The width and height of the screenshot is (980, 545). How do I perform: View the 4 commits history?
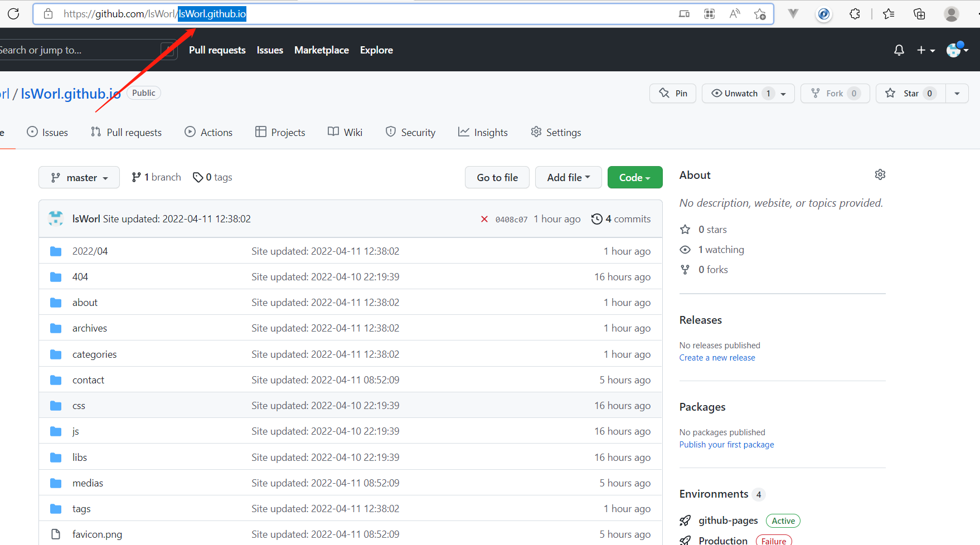click(x=621, y=219)
